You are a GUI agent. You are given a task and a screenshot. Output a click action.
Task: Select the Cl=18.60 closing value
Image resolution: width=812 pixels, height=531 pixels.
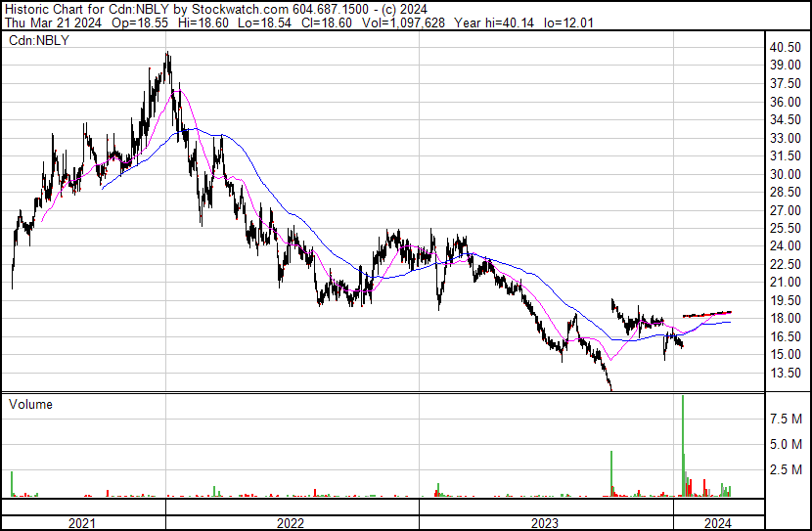click(x=326, y=22)
